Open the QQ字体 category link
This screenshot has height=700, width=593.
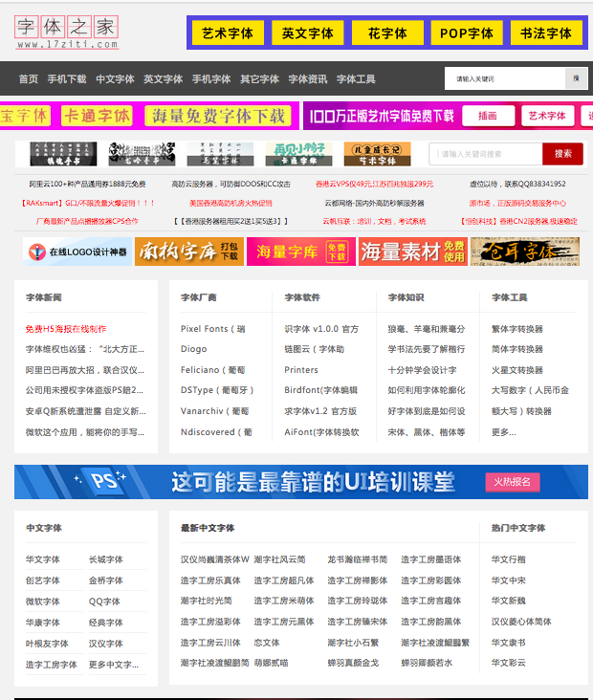click(104, 602)
